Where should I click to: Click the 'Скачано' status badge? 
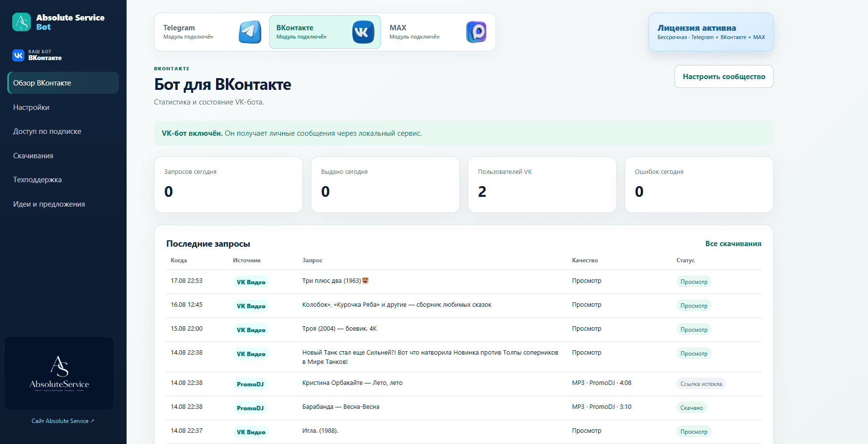692,408
